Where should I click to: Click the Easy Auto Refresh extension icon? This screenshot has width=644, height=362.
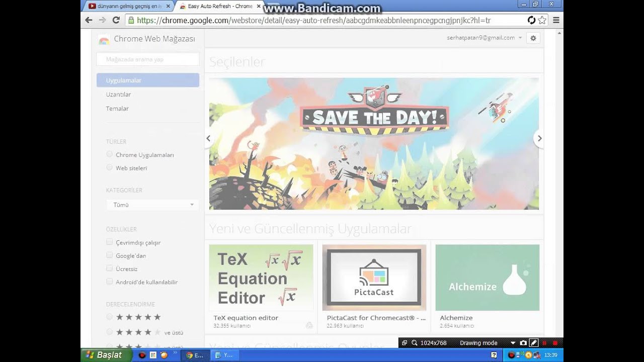[531, 20]
